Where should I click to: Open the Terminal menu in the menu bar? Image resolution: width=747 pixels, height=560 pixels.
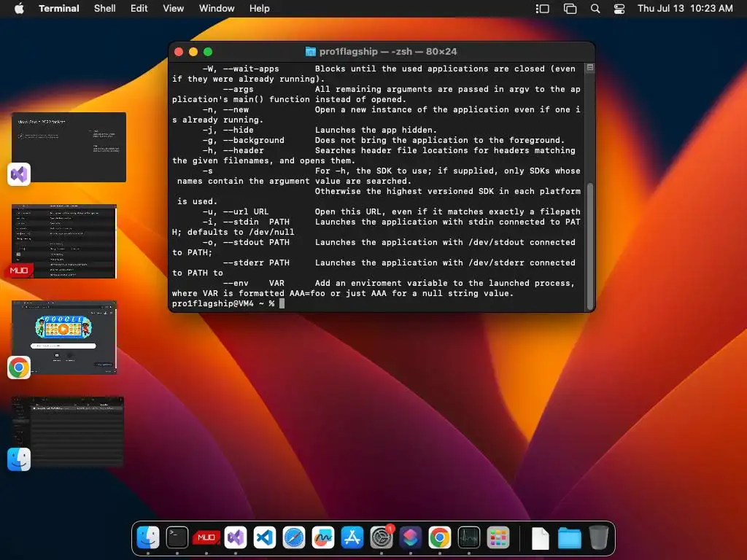[59, 9]
